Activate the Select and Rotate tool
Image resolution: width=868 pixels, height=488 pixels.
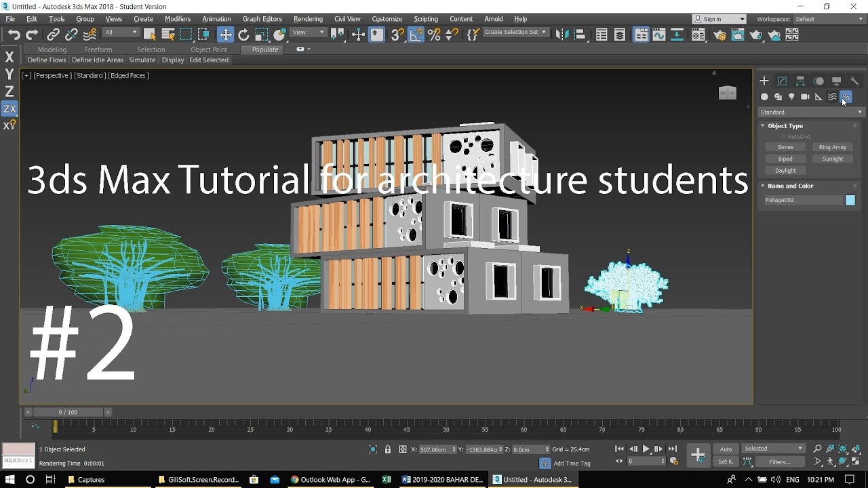[243, 35]
